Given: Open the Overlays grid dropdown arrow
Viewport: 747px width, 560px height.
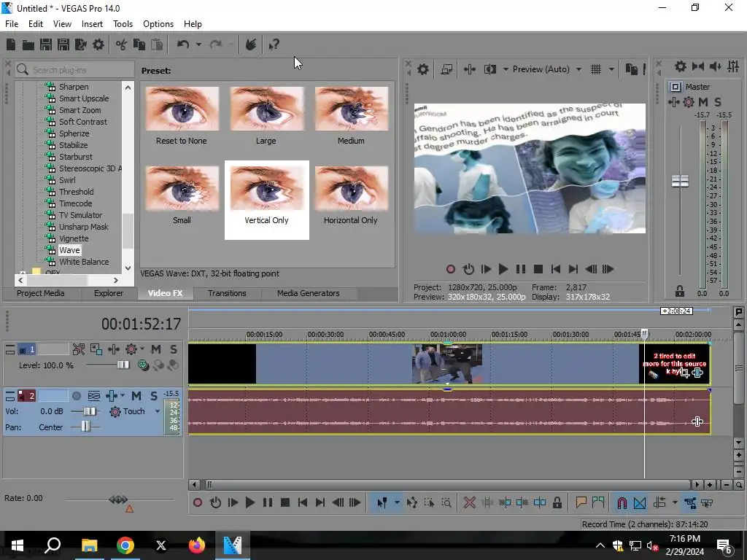Looking at the screenshot, I should click(611, 69).
